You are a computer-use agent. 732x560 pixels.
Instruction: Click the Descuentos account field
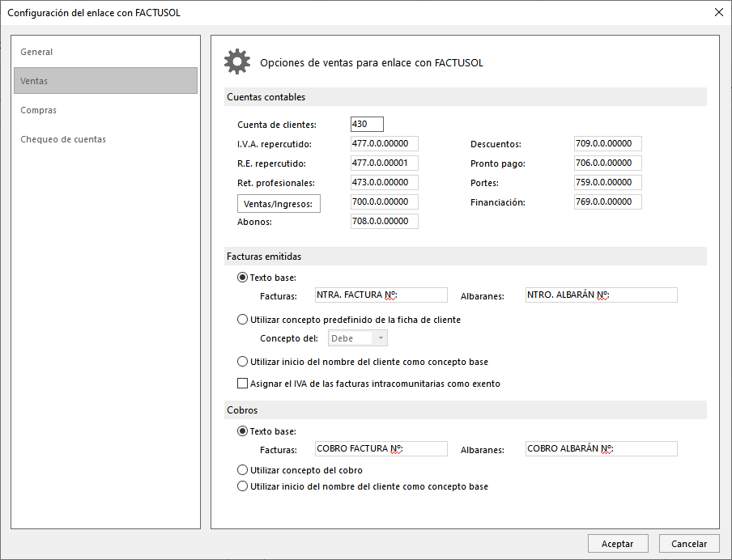[608, 144]
